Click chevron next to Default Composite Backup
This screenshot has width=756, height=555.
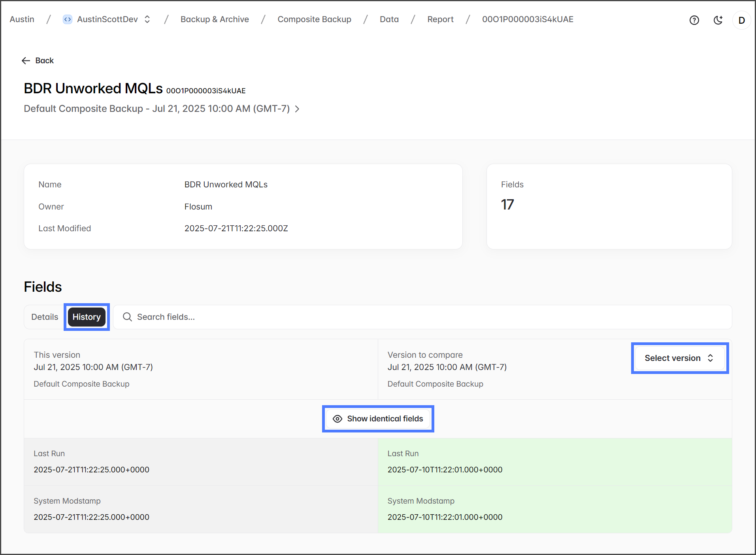click(297, 109)
